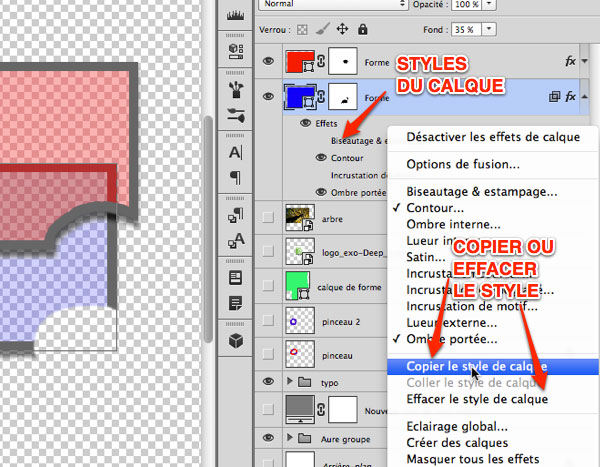Open the Character panel icon

coord(235,152)
